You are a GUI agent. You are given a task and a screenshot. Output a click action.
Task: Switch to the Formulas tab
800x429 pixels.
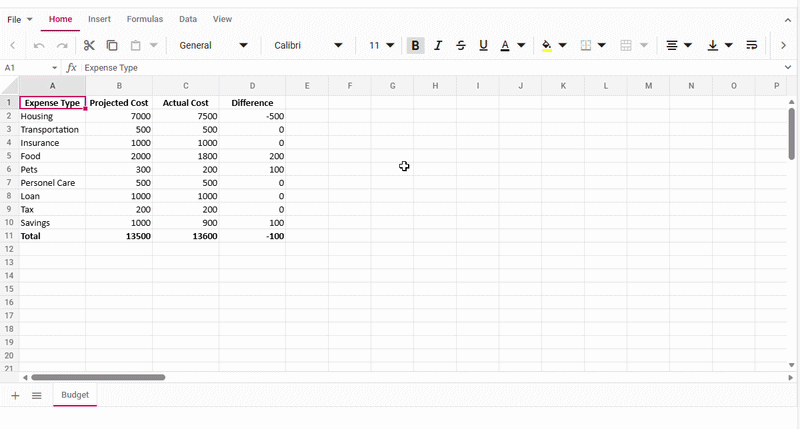point(145,19)
